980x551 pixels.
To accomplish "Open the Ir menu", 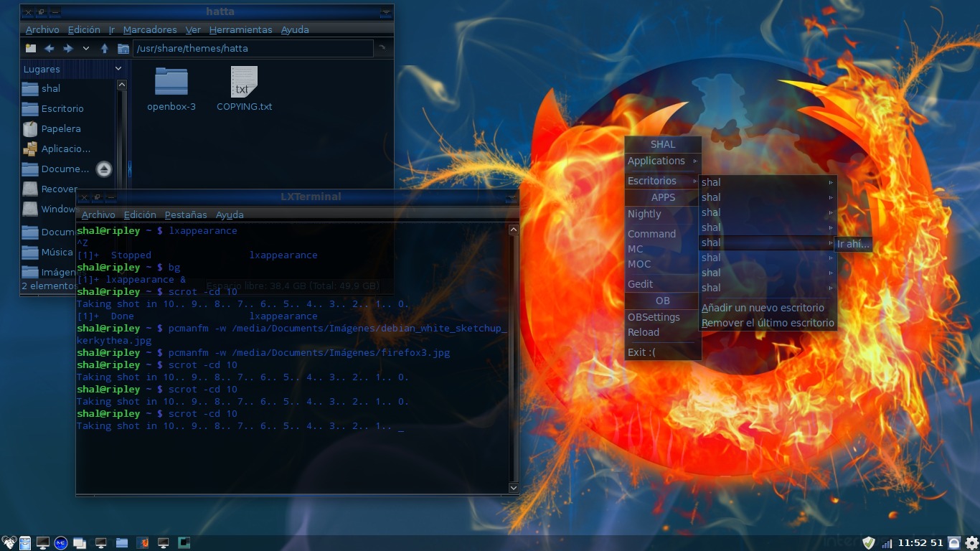I will pos(112,29).
